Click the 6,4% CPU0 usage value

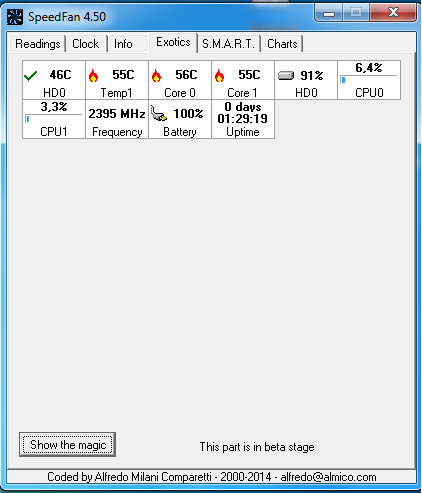[x=369, y=68]
